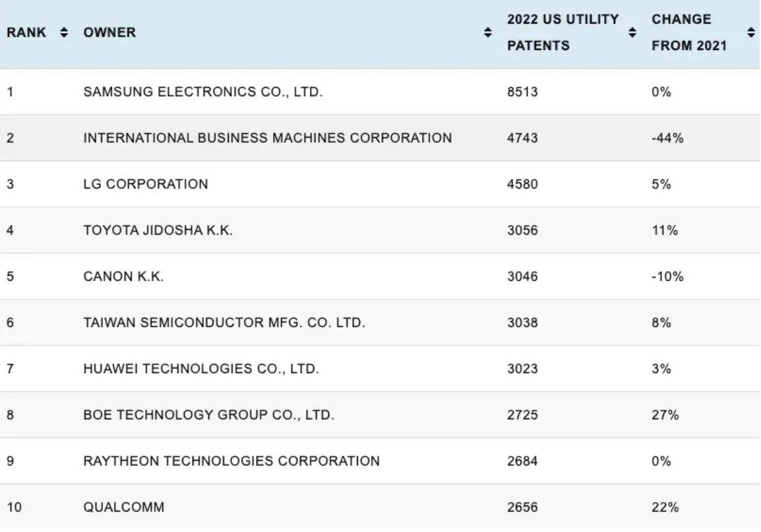
Task: Click sort arrows beside Change From 2021
Action: [x=750, y=33]
